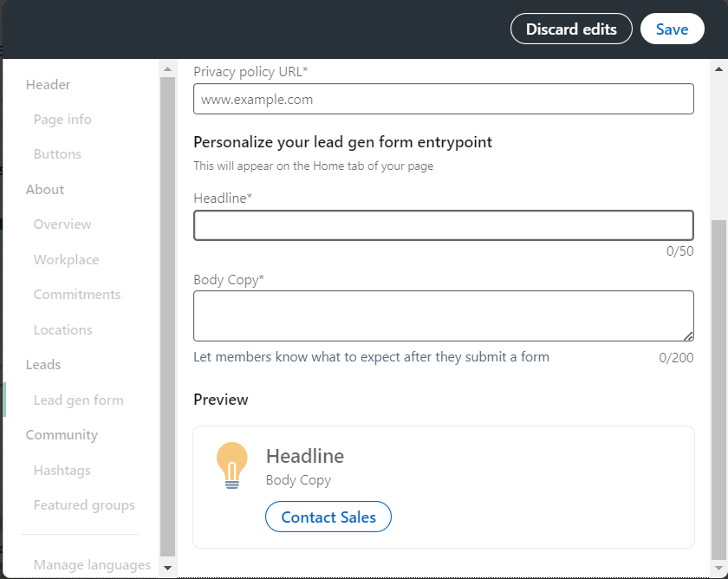728x579 pixels.
Task: Focus the Privacy policy URL field
Action: 444,99
